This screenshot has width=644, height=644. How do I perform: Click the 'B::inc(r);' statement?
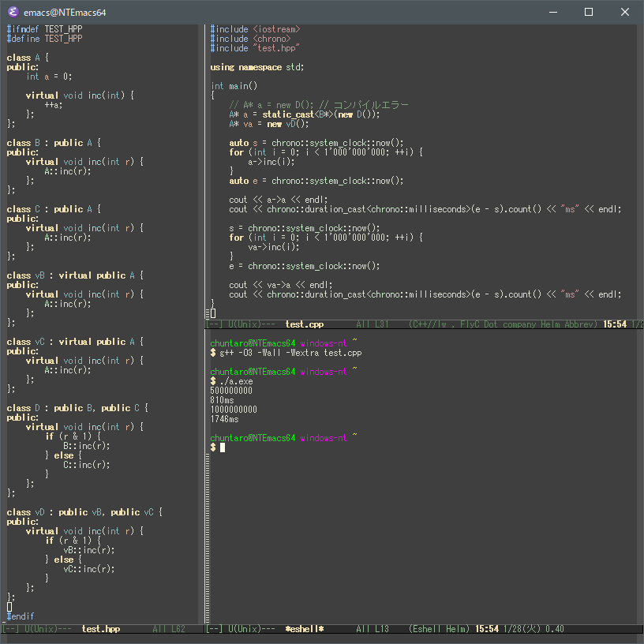86,446
